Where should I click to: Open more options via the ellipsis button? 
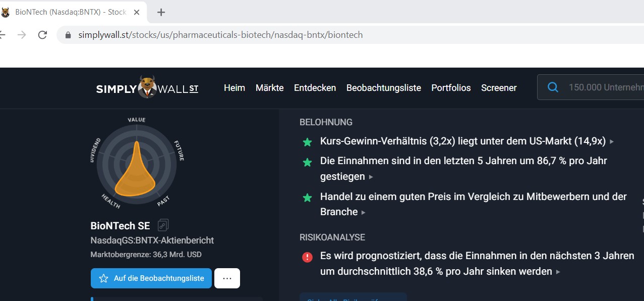pos(227,278)
